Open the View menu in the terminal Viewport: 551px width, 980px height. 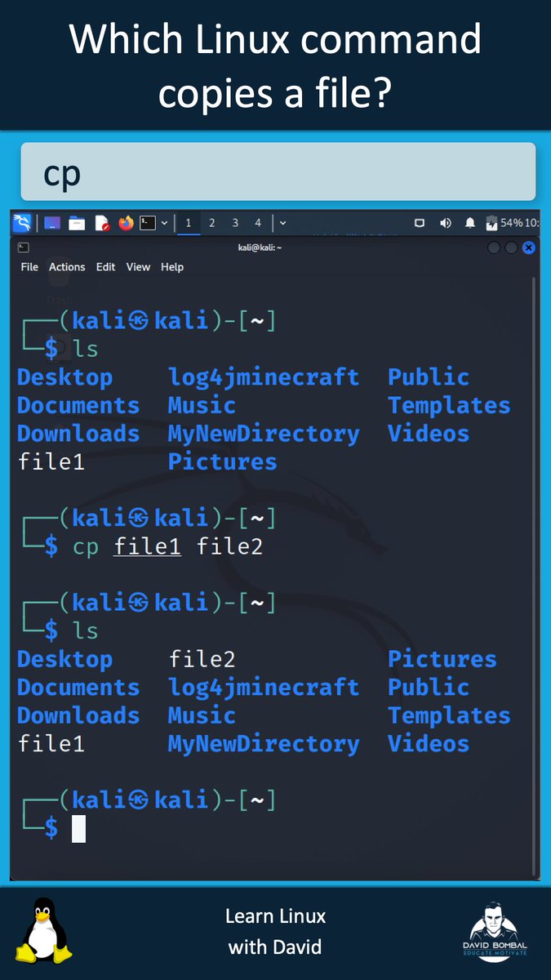[138, 267]
